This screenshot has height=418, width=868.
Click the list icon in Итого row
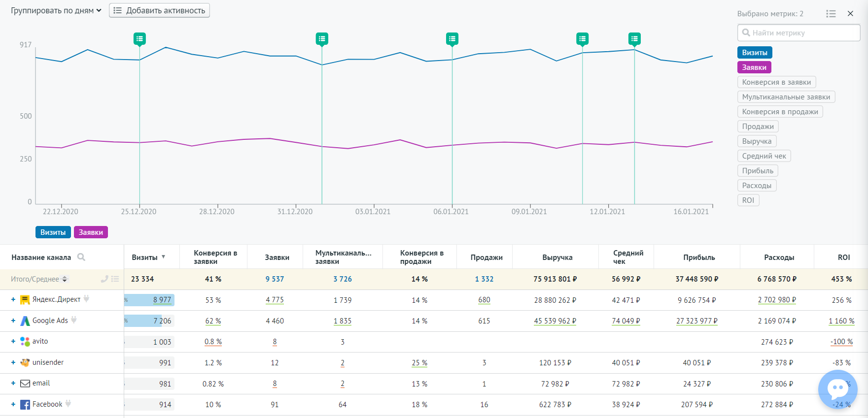(x=115, y=279)
